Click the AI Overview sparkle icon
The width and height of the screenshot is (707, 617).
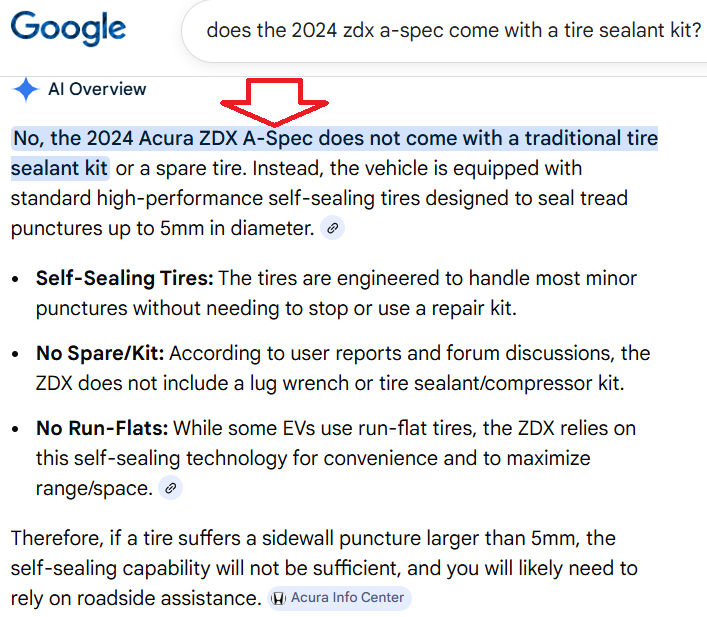click(25, 90)
